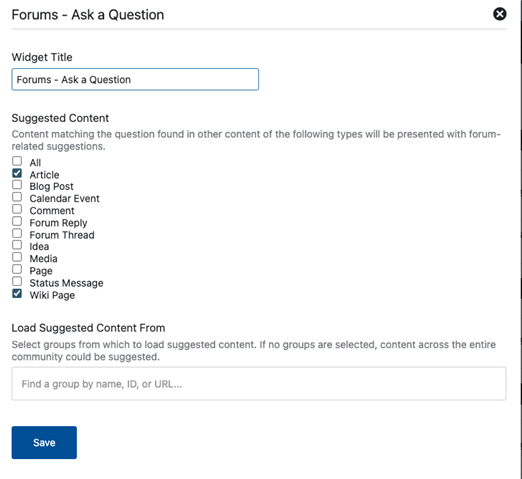Enable the Forum Thread checkbox

coord(17,233)
